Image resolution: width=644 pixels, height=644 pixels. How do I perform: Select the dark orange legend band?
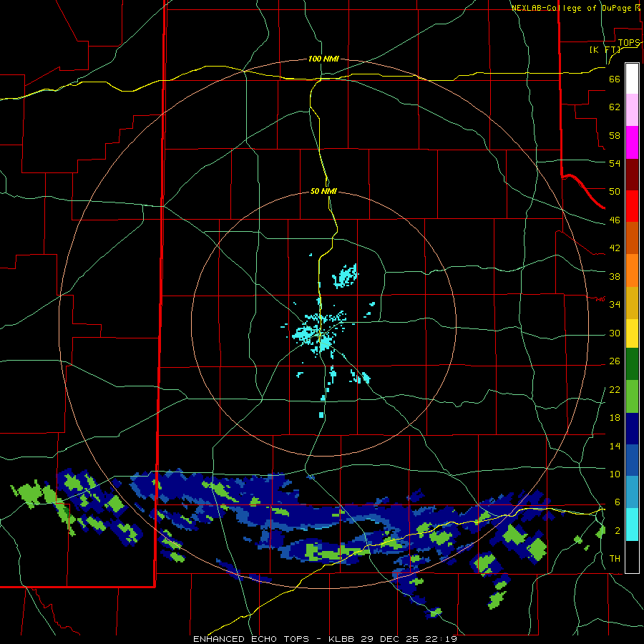[x=632, y=238]
